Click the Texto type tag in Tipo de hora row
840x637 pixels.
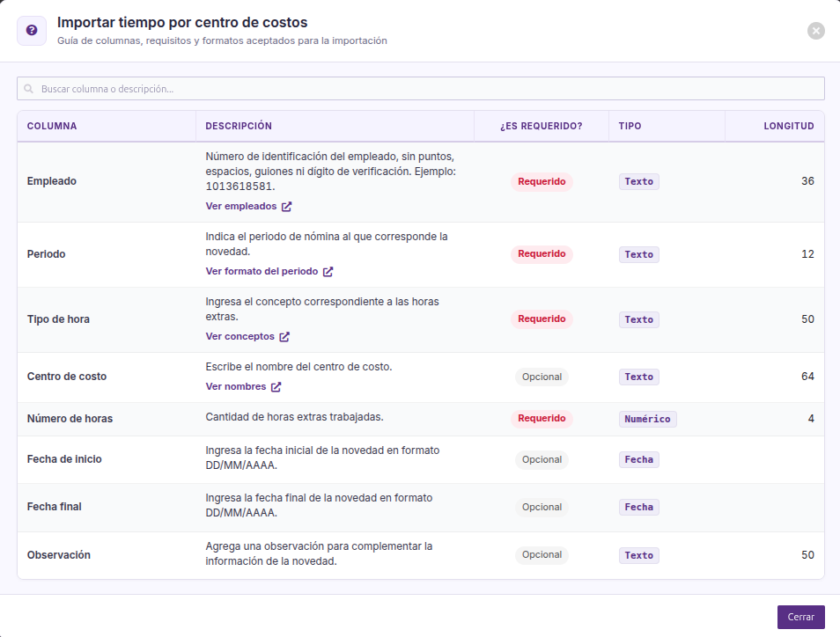638,319
